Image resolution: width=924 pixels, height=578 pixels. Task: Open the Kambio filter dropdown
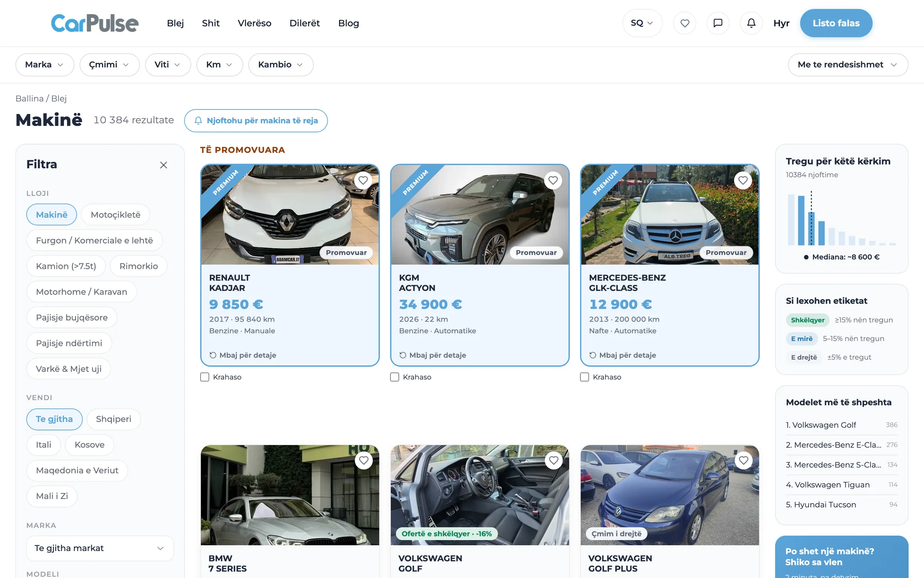[x=281, y=65]
